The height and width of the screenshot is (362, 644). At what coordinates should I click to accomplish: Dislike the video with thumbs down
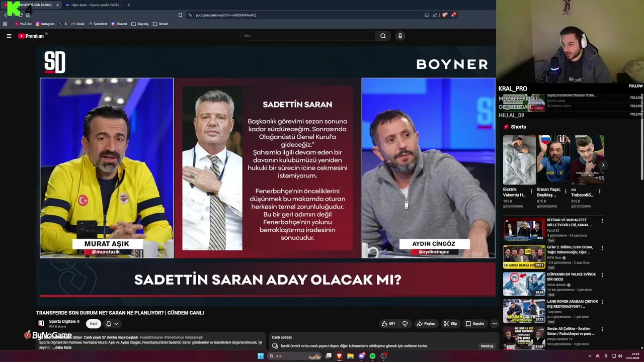click(x=405, y=324)
